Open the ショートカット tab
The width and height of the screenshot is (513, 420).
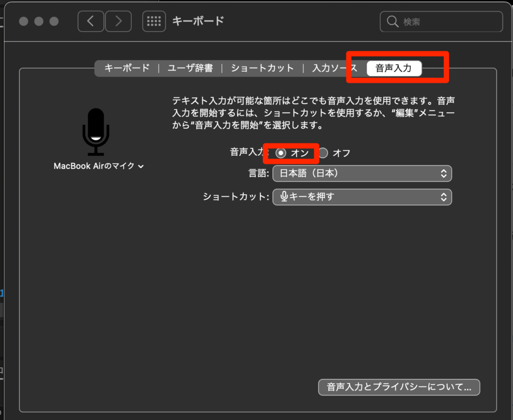click(262, 68)
